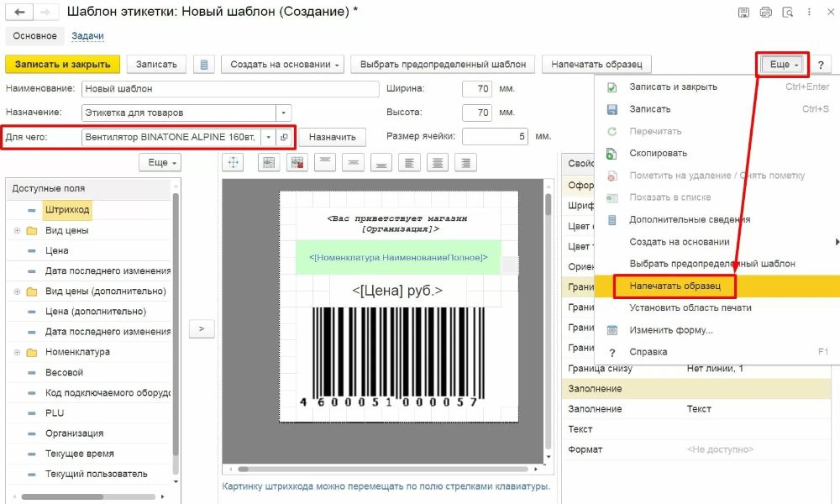Click the Изменить форму icon in menu
Screen dimensions: 840x504
coord(612,330)
